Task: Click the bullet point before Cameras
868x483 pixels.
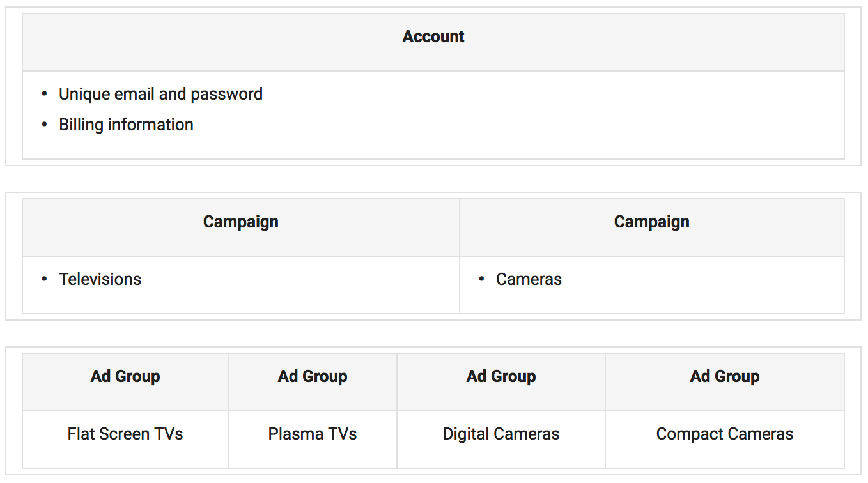Action: [481, 279]
